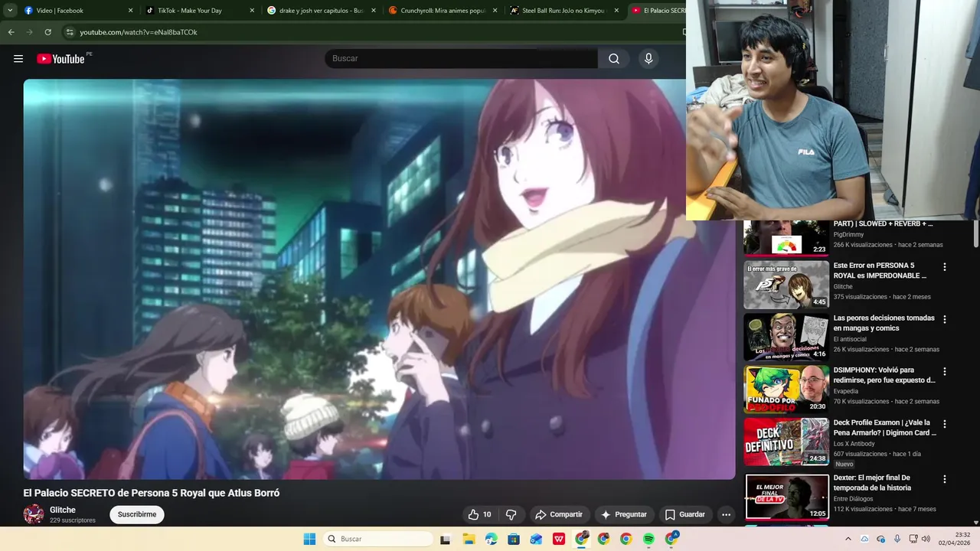
Task: Reload the current page
Action: point(47,32)
